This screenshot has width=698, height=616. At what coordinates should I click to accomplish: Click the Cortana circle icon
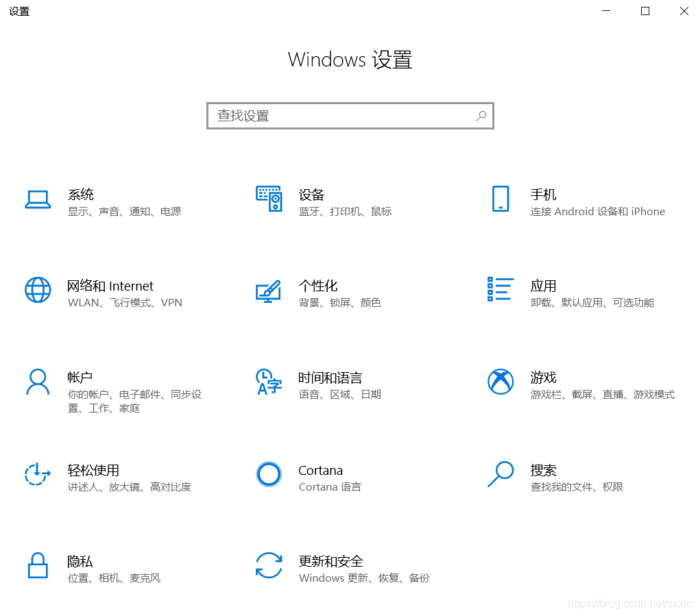269,474
